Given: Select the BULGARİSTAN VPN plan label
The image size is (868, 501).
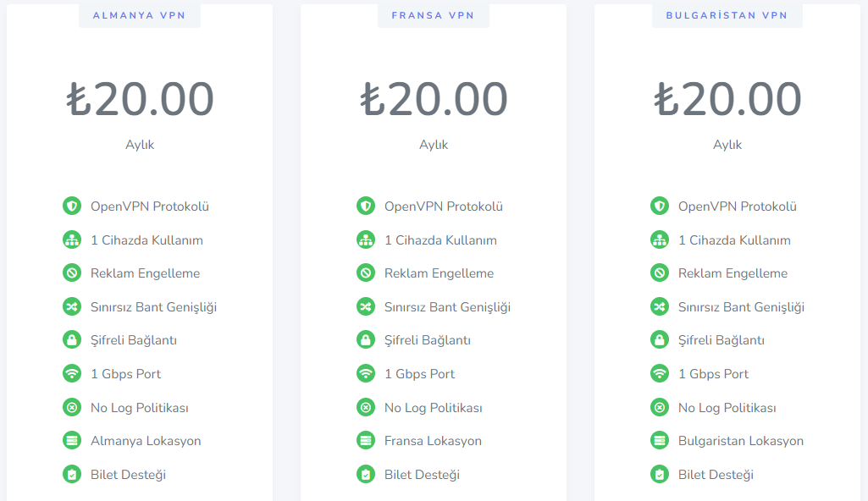Looking at the screenshot, I should (x=727, y=15).
